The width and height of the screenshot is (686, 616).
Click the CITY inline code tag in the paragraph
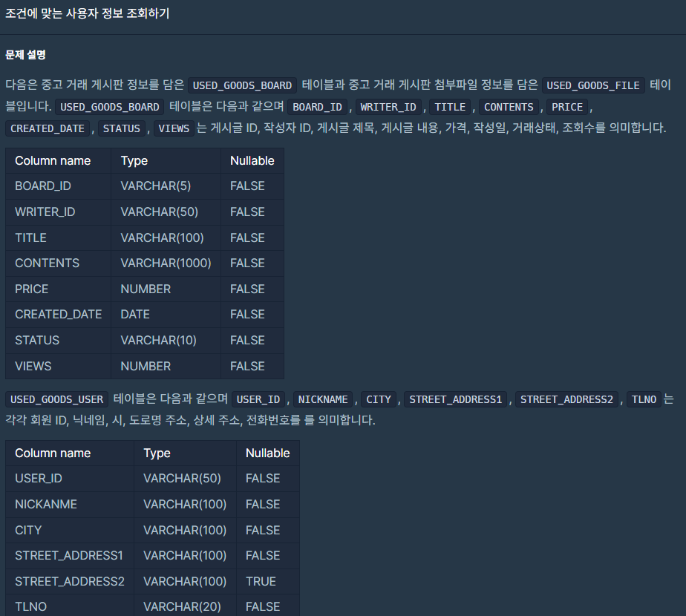(379, 399)
